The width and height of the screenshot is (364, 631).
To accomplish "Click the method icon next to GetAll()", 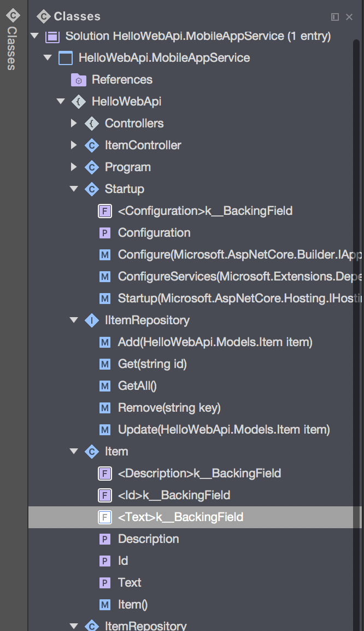I will tap(105, 385).
